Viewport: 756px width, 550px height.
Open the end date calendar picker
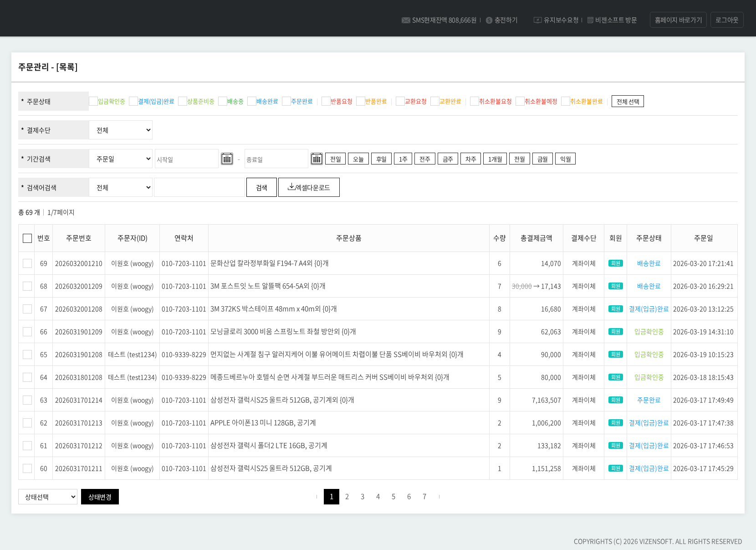tap(317, 159)
